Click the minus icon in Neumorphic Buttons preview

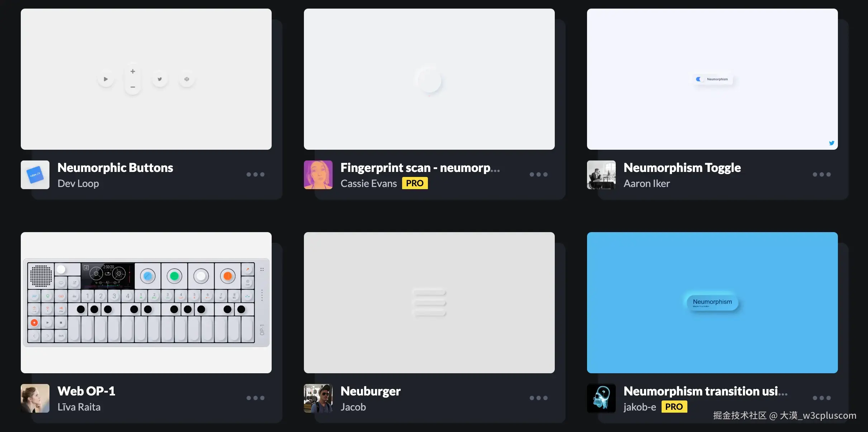point(133,87)
